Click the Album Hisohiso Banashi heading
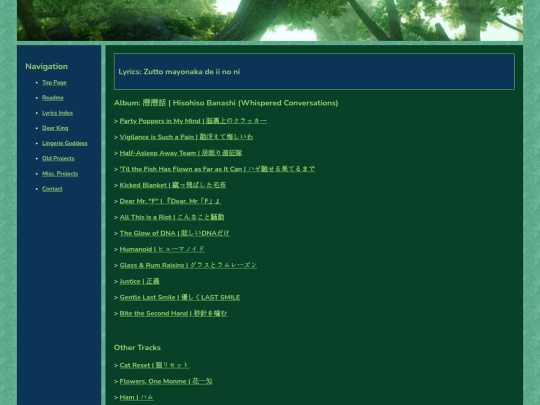 pos(226,103)
